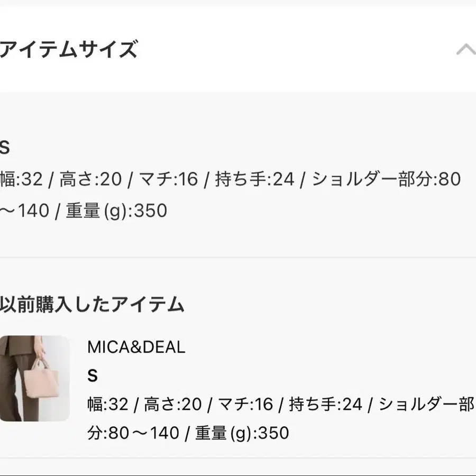476x476 pixels.
Task: Click the ~140 range text in item size
Action: pos(24,210)
